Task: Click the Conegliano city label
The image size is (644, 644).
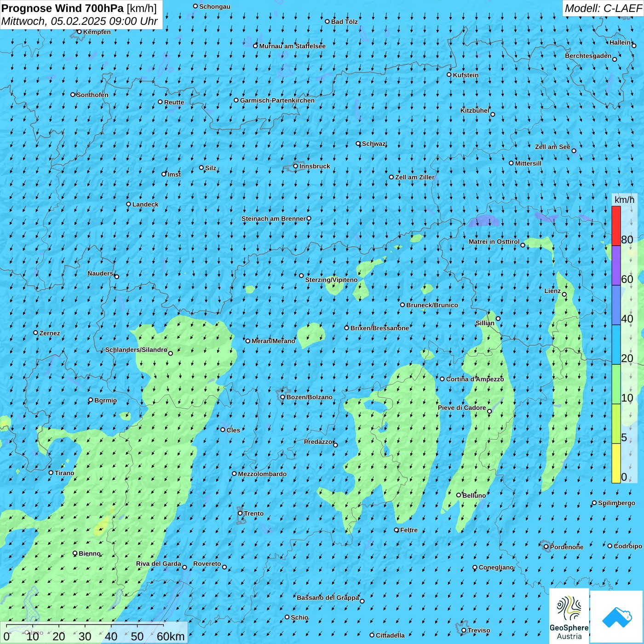Action: (x=496, y=567)
